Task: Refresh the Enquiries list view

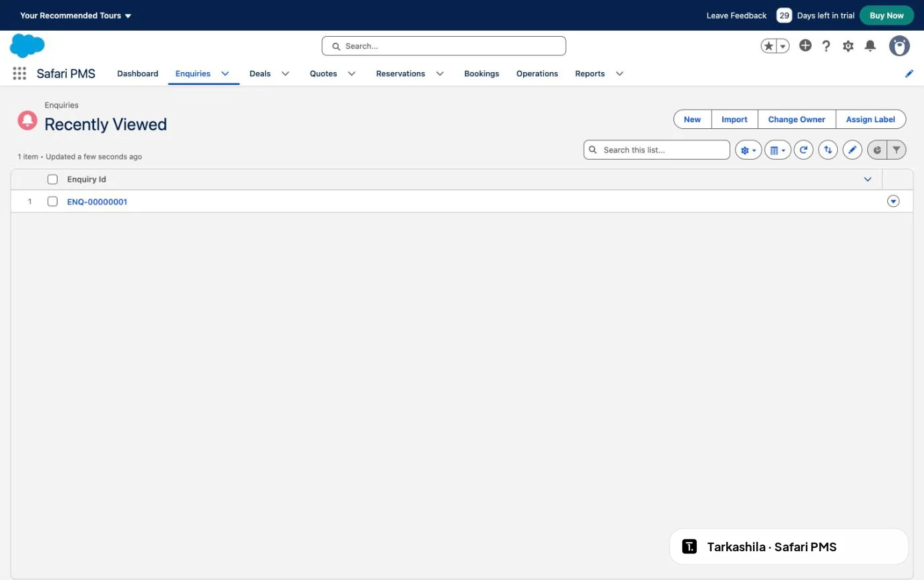Action: (804, 150)
